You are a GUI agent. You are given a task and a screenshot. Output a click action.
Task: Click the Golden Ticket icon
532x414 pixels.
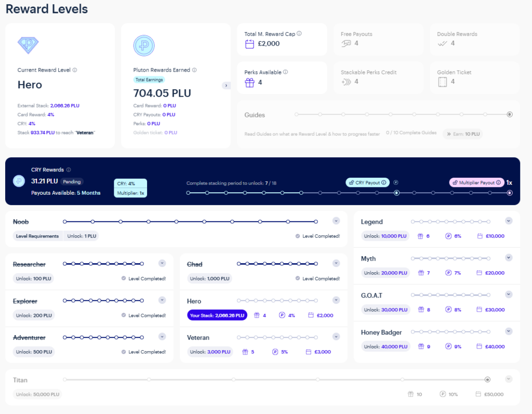tap(443, 82)
